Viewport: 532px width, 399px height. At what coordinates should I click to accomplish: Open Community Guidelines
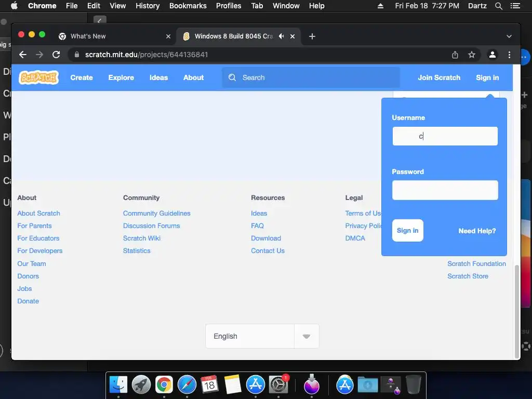coord(157,213)
